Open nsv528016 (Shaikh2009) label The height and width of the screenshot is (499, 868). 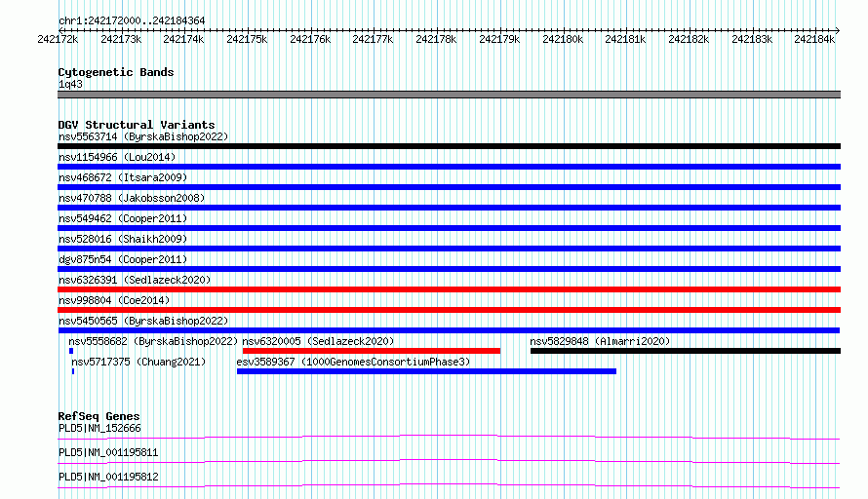click(123, 239)
